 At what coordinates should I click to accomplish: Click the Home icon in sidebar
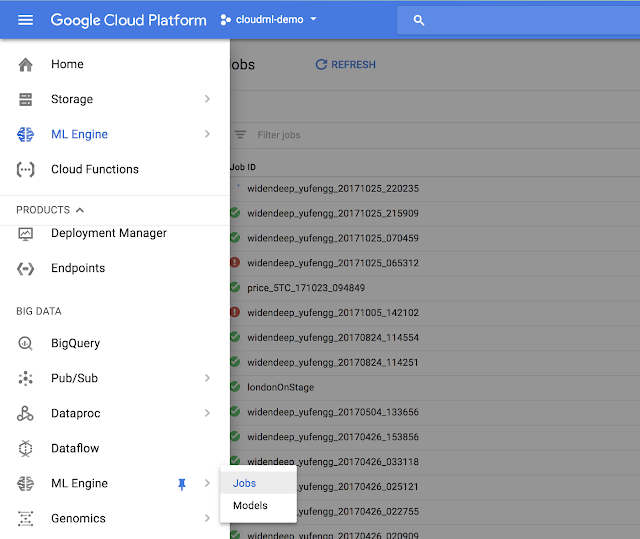[x=25, y=64]
